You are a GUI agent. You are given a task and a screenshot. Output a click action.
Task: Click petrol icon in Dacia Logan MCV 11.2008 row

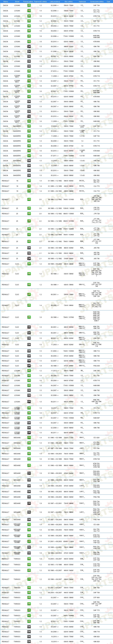click(x=29, y=76)
